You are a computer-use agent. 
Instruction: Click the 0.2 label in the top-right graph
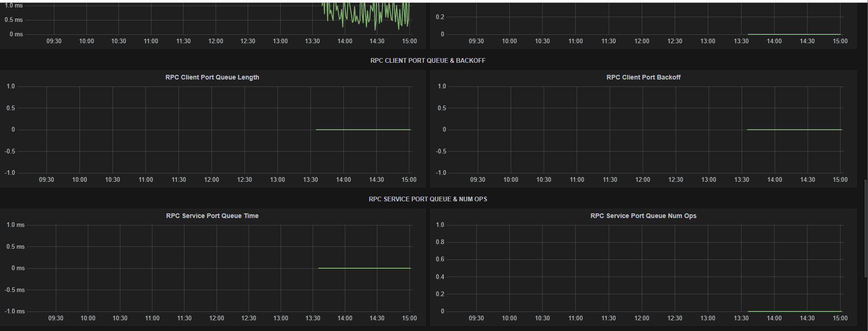(440, 17)
